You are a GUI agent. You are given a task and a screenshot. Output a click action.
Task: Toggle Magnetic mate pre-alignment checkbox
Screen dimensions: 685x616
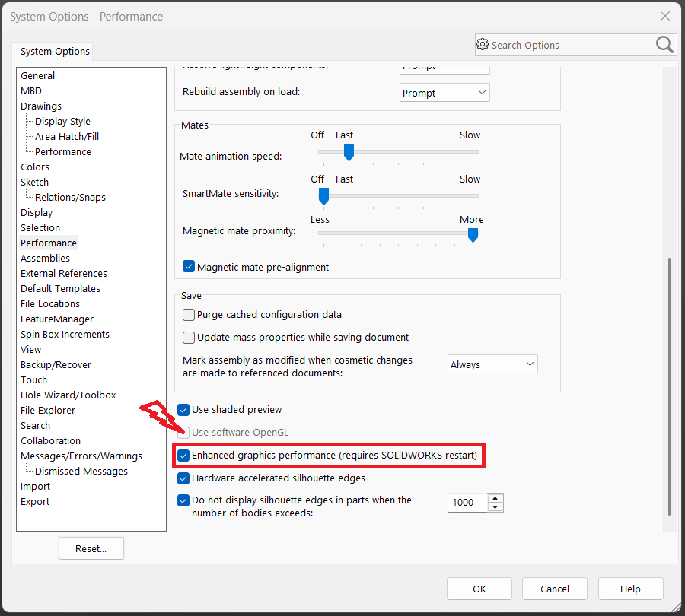pos(189,267)
